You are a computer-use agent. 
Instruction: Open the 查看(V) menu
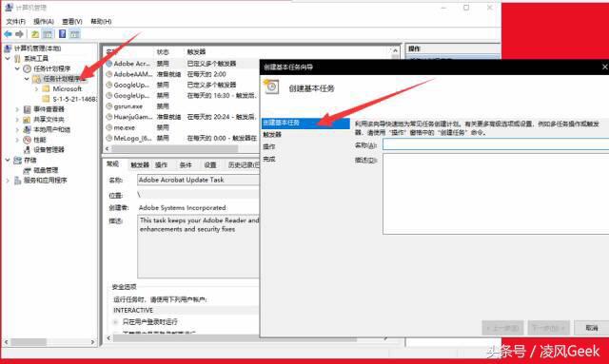point(72,21)
